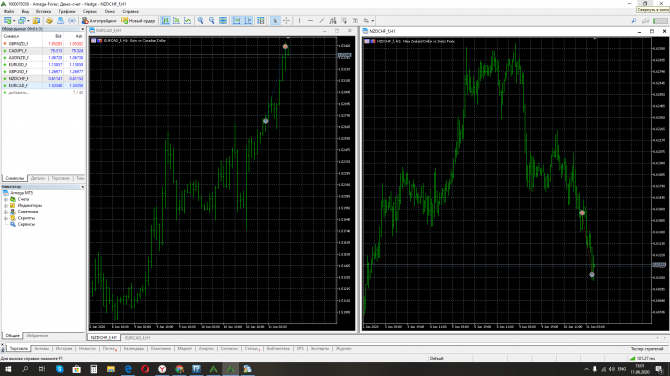
Task: Open the new chart dropdown arrow
Action: [x=14, y=21]
